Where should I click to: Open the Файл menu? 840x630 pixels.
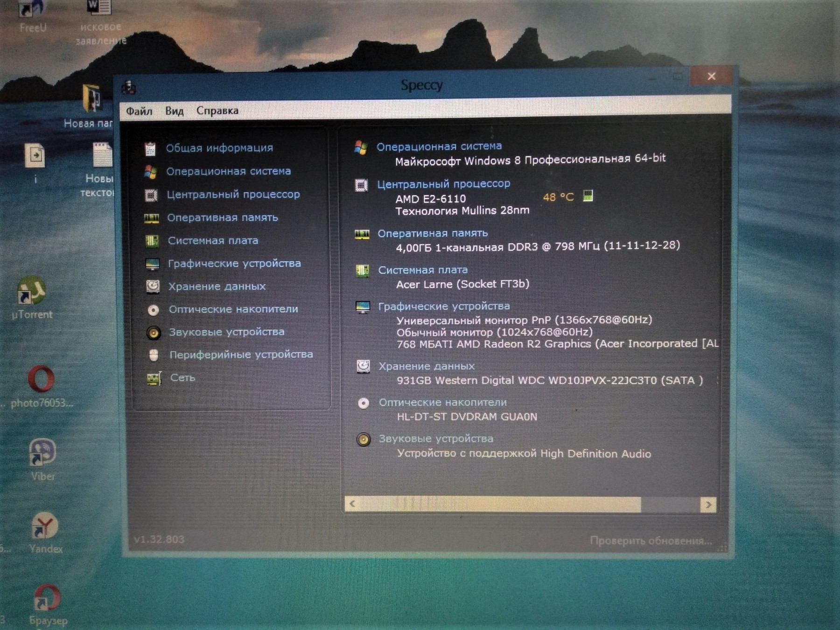(x=139, y=111)
